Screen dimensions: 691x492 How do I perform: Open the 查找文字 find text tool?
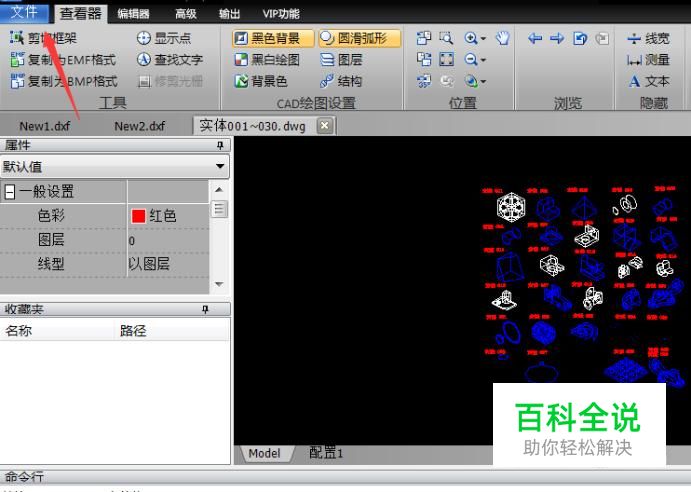click(170, 60)
